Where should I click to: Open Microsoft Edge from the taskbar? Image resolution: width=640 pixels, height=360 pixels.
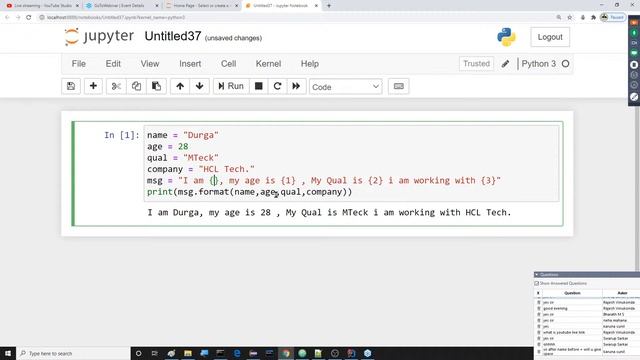pyautogui.click(x=237, y=353)
